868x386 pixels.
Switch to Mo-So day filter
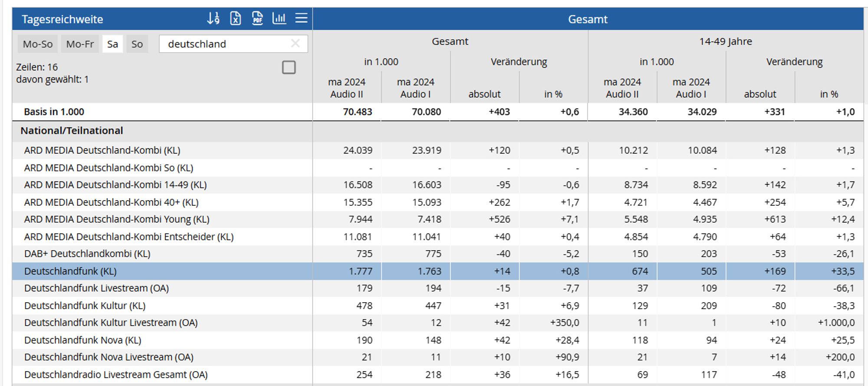point(38,44)
